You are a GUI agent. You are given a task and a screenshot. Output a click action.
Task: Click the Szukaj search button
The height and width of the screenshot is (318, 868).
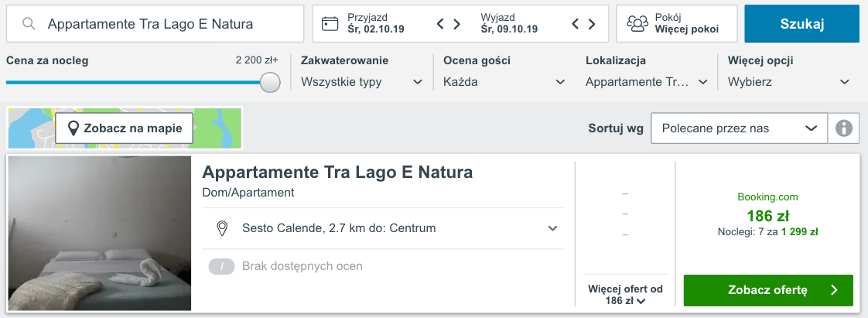(x=801, y=24)
